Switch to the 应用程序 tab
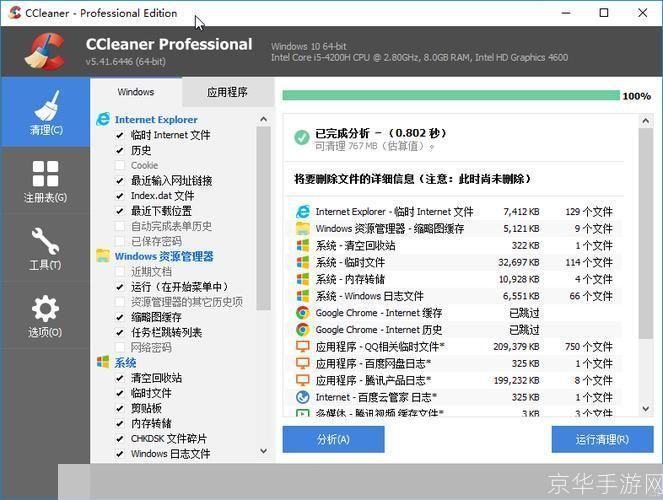663x500 pixels. pyautogui.click(x=227, y=92)
